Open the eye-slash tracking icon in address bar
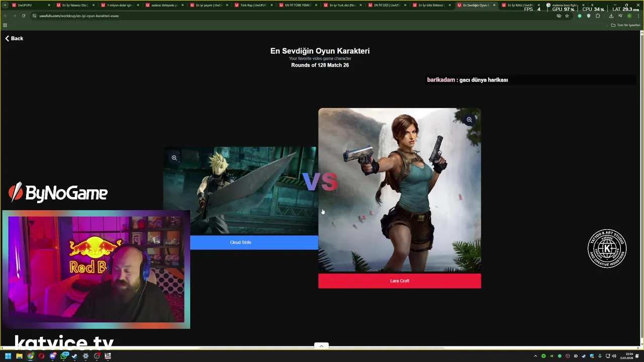 click(x=558, y=16)
